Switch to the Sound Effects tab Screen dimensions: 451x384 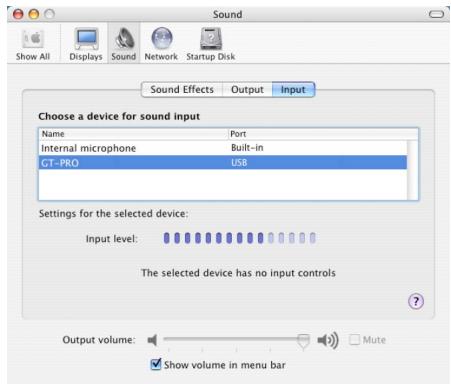(x=182, y=90)
